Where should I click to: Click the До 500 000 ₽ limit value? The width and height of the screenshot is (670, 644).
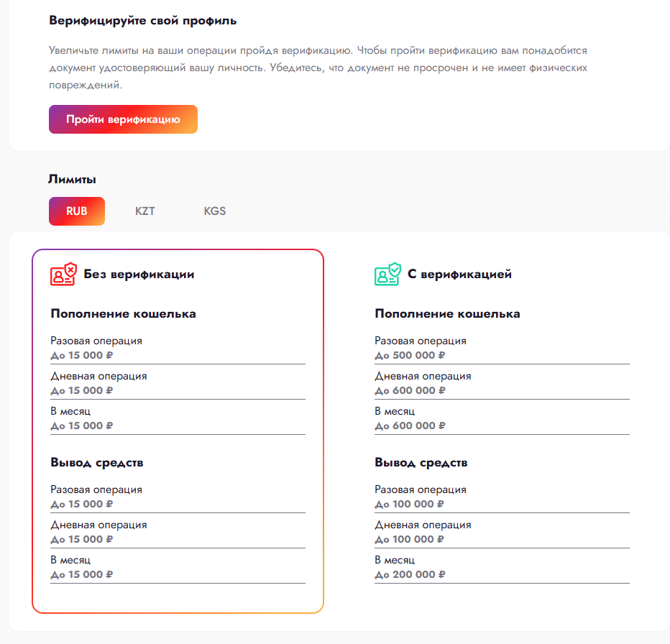(410, 355)
